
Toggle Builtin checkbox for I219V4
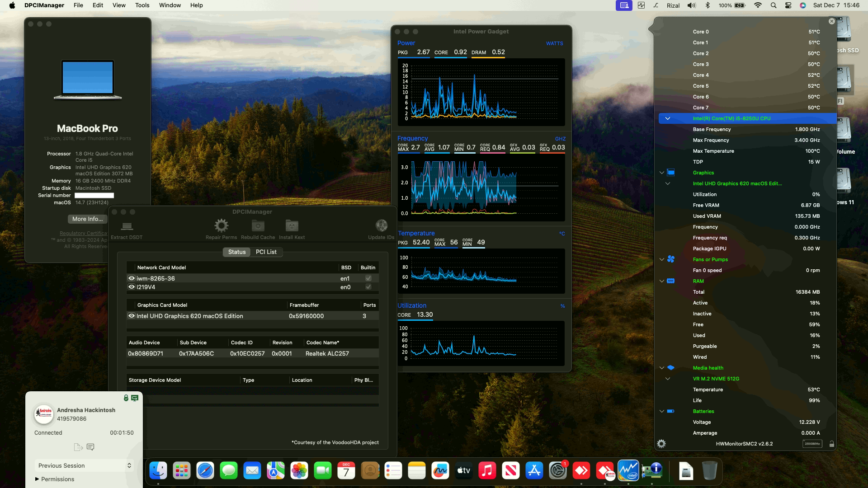click(368, 287)
